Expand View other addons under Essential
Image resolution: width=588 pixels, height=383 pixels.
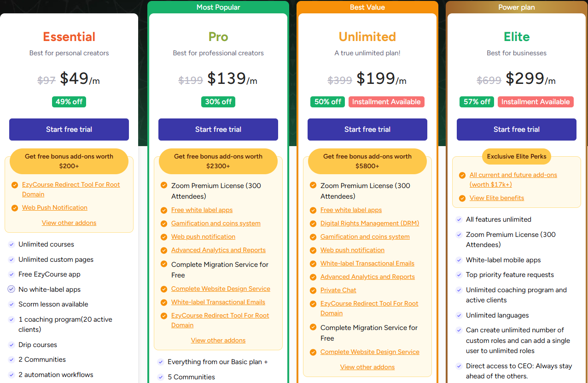(69, 223)
